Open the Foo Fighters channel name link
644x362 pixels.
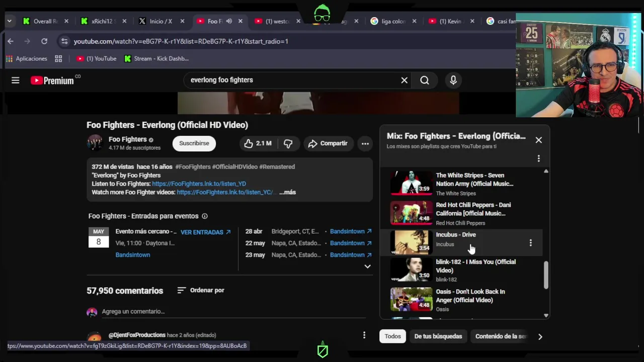128,139
